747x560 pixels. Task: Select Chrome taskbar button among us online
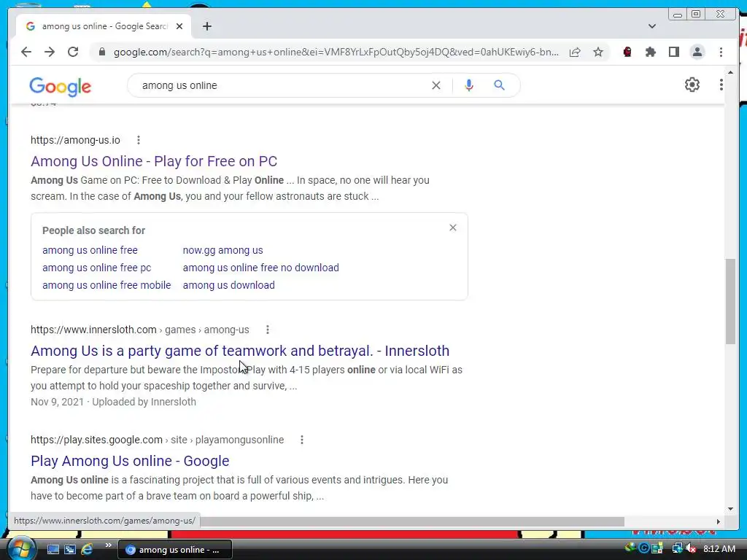[174, 550]
